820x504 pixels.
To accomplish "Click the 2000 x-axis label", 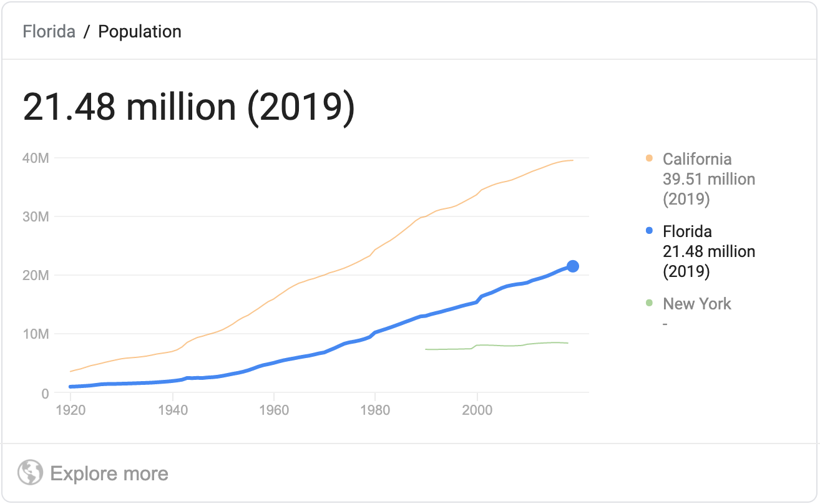I will tap(477, 410).
